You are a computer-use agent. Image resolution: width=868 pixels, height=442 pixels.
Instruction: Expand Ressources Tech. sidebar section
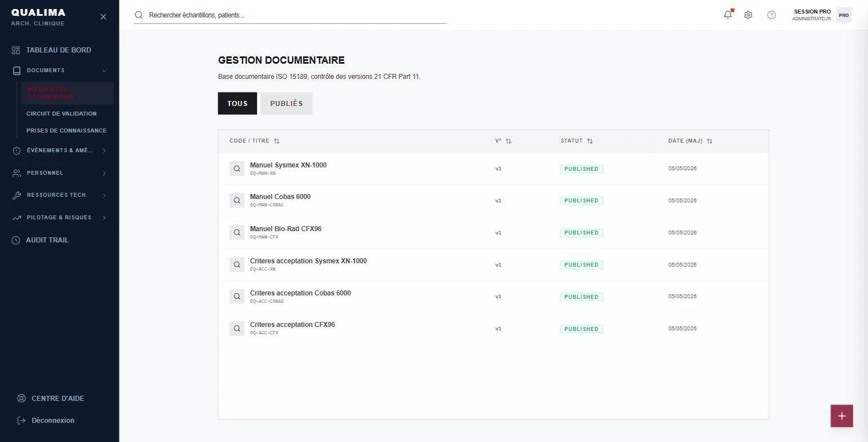coord(59,195)
